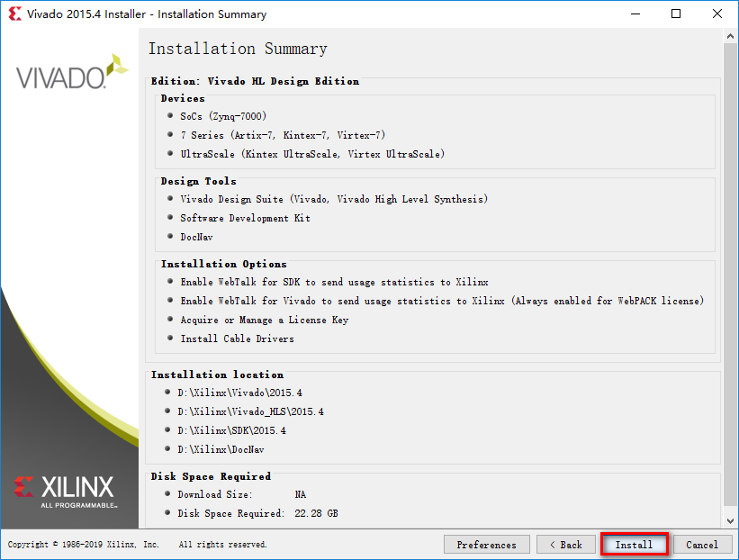
Task: Click the Install button
Action: [x=635, y=545]
